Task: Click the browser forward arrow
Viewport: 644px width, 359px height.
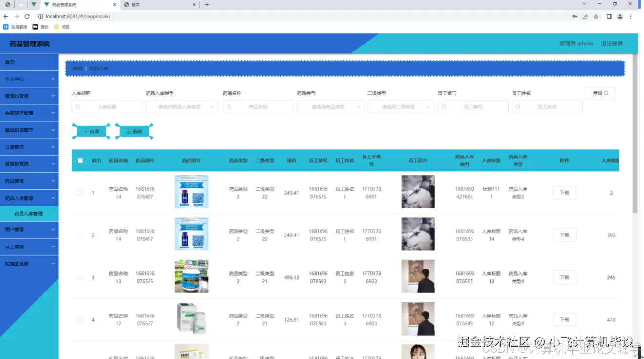Action: pyautogui.click(x=17, y=16)
